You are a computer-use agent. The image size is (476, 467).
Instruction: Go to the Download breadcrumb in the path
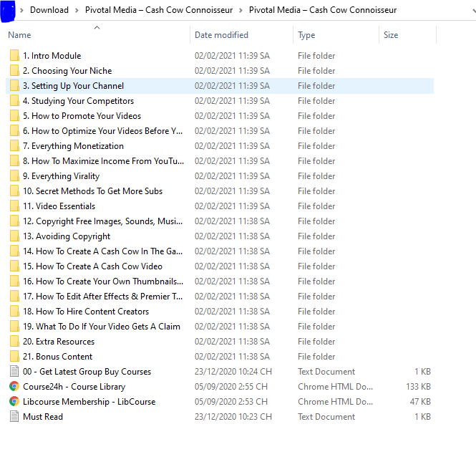click(x=49, y=10)
